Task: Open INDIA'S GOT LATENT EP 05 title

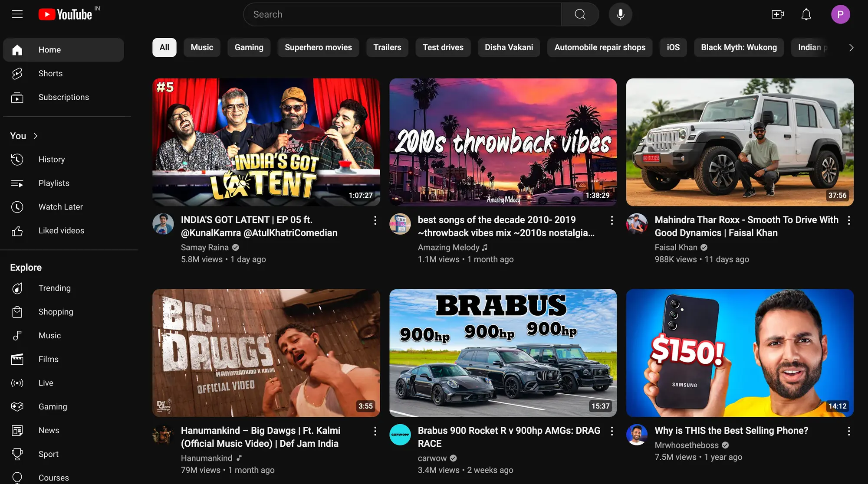Action: point(259,226)
